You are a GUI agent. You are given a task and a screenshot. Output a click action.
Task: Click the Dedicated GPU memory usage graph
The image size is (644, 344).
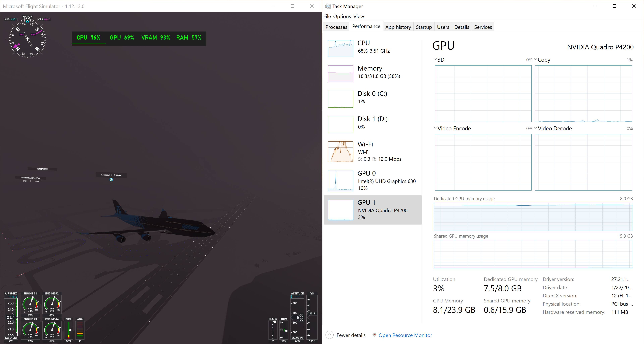[533, 217]
